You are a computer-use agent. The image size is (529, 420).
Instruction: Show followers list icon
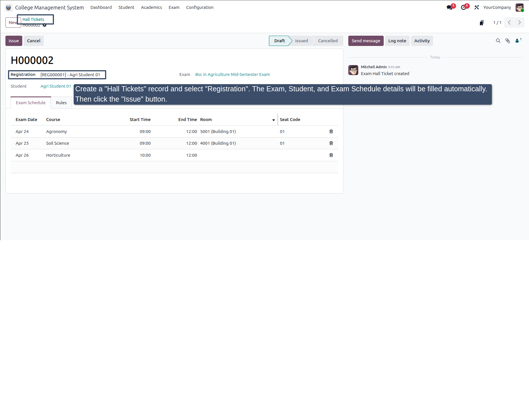tap(518, 41)
